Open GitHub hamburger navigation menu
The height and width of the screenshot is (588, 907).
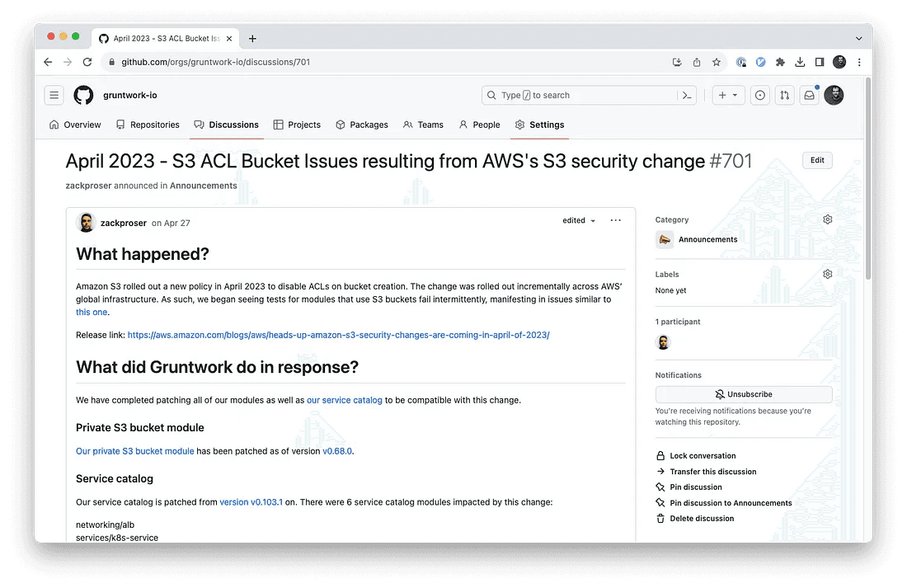54,95
